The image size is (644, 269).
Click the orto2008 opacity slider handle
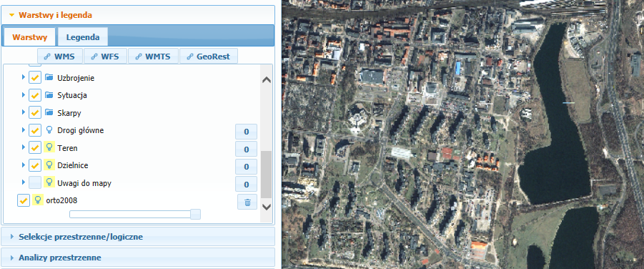[196, 214]
